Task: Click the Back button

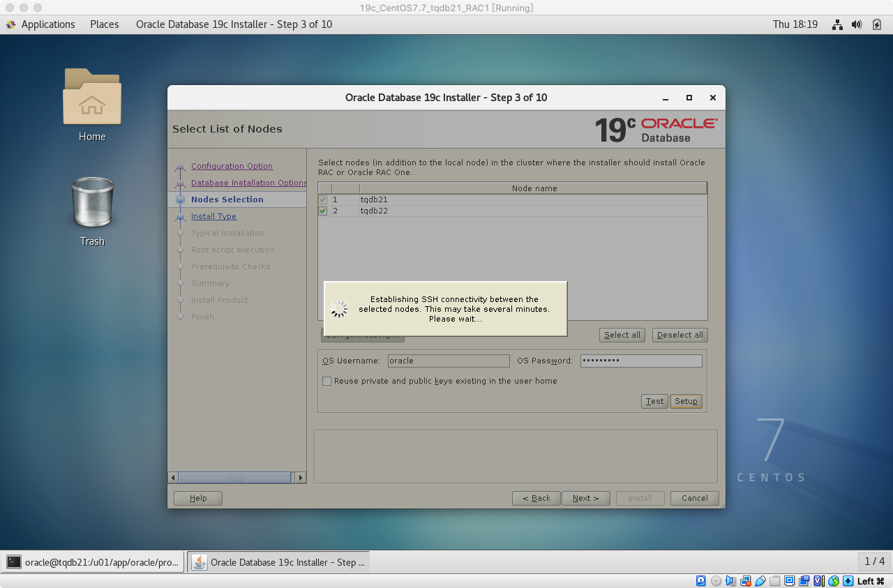Action: coord(536,498)
